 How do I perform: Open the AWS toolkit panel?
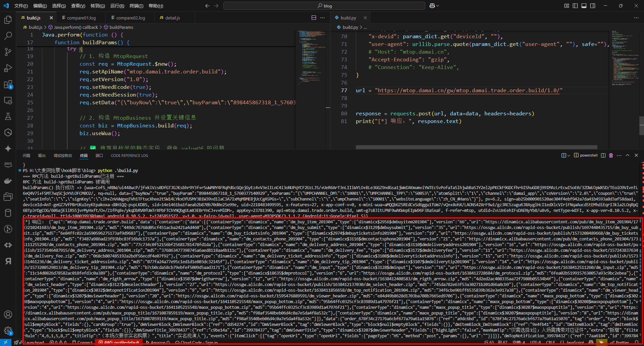pyautogui.click(x=8, y=164)
